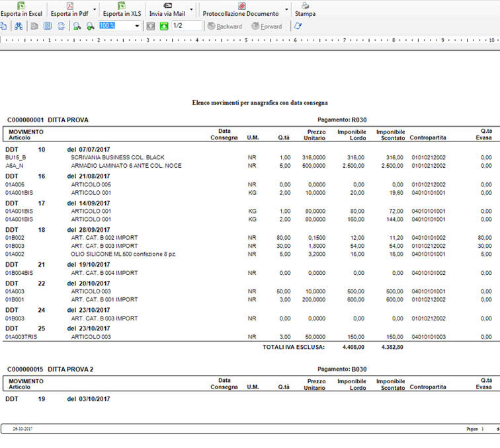
Task: Click contropartita 04010101003
Action: pos(429,337)
